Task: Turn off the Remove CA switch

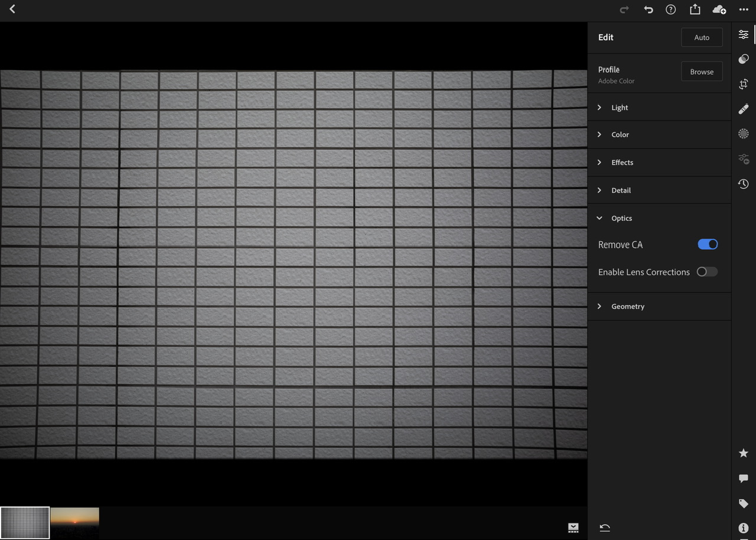Action: (x=708, y=244)
